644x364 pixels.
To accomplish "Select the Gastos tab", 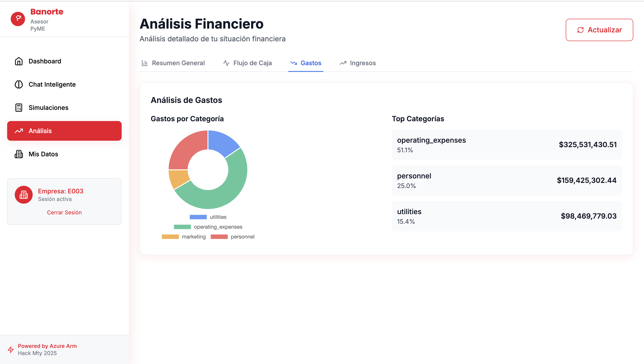I will pos(306,63).
